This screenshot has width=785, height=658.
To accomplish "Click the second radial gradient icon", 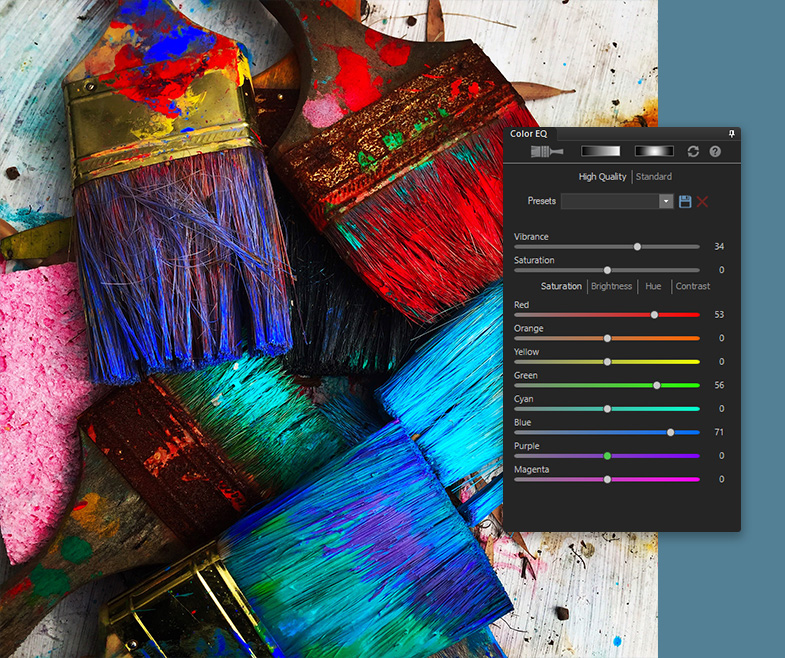I will tap(654, 151).
